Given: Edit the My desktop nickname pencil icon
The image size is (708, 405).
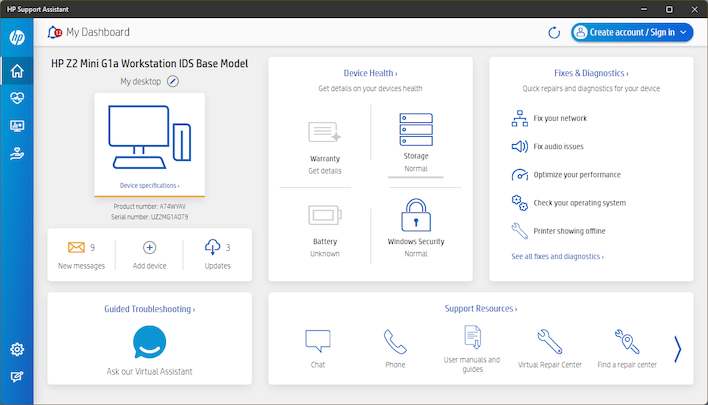Looking at the screenshot, I should [x=173, y=81].
